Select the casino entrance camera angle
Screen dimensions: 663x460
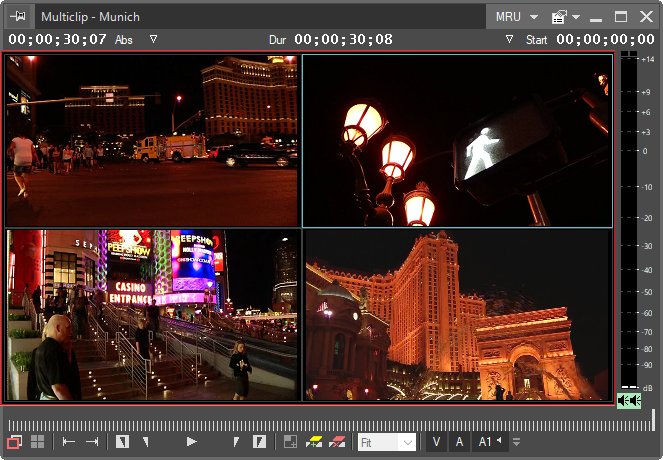153,315
